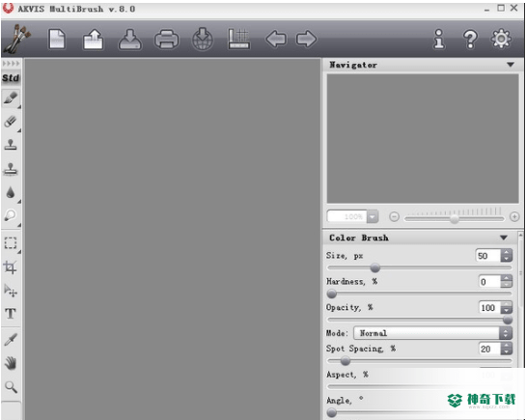Image resolution: width=526 pixels, height=420 pixels.
Task: Select the Hand pan tool
Action: point(11,363)
